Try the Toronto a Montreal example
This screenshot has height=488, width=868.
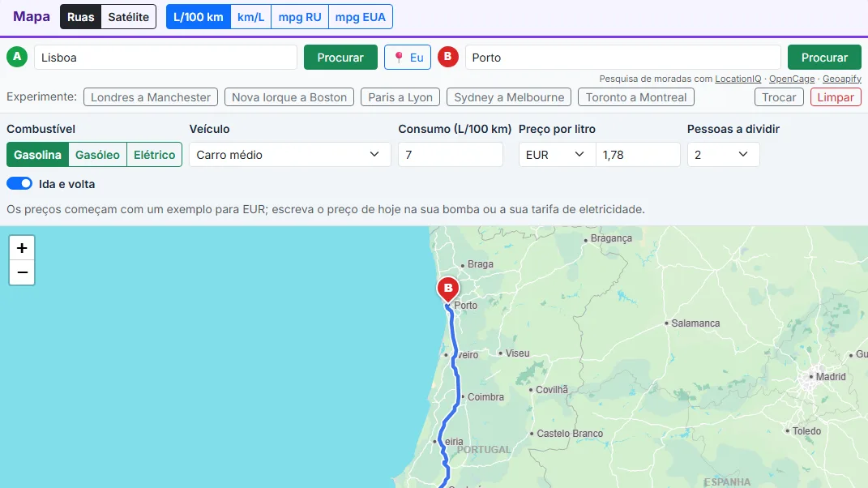click(x=636, y=97)
